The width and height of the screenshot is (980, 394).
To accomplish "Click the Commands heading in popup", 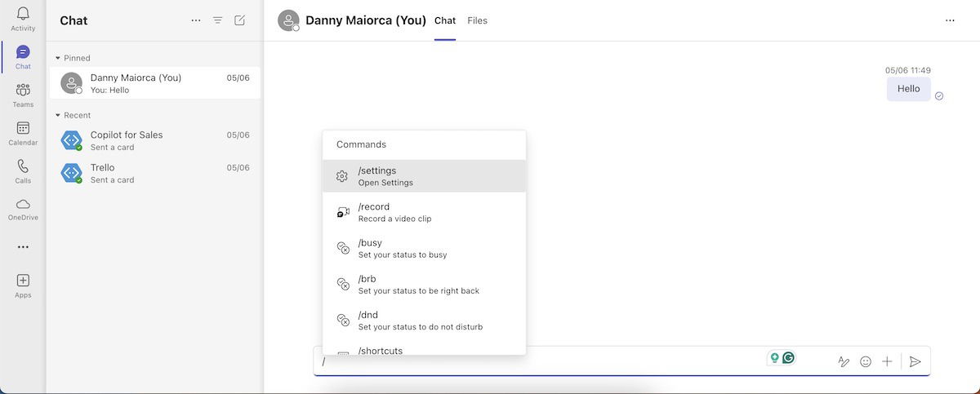I will [x=361, y=144].
